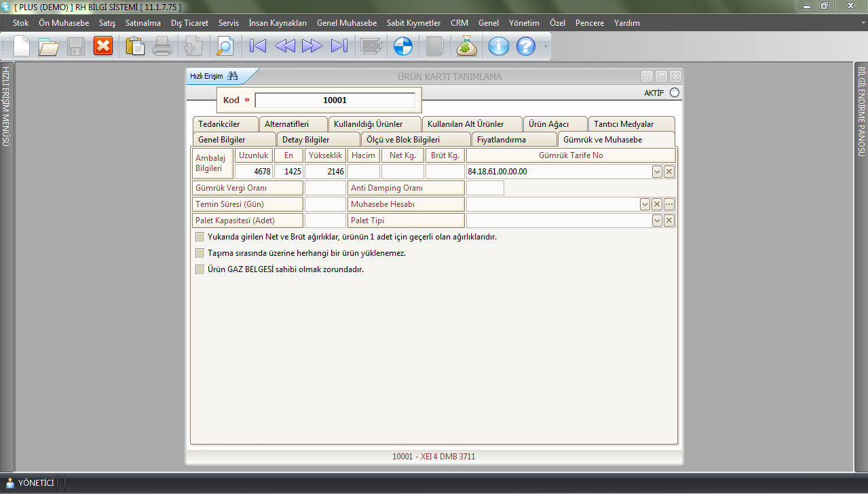
Task: Check the Net ve Brüt ağırlıklar checkbox
Action: click(200, 237)
